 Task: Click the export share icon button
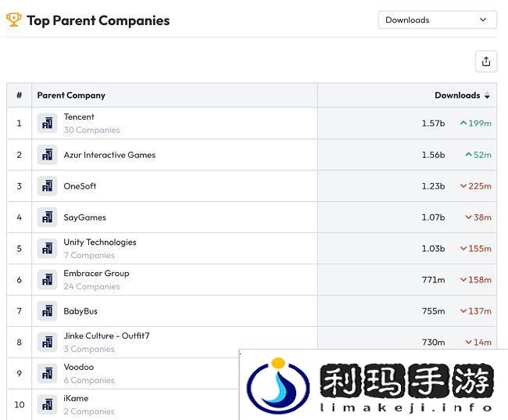(485, 62)
